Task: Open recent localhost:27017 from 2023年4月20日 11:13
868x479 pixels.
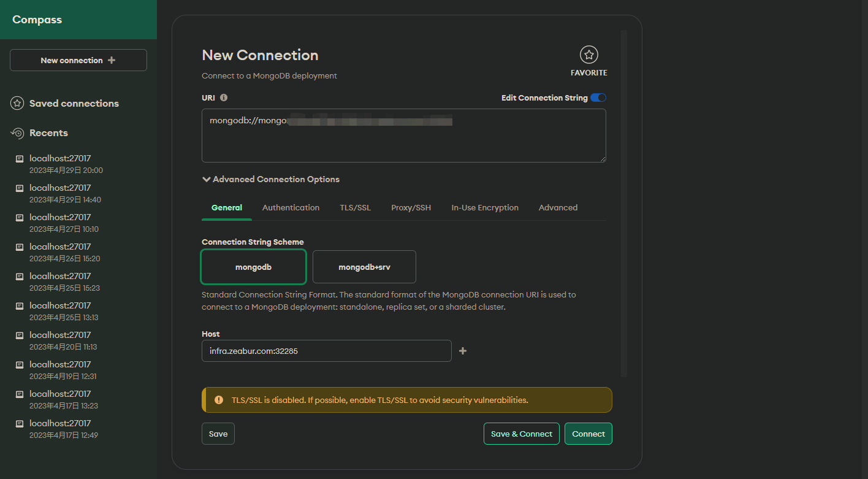Action: [x=78, y=340]
